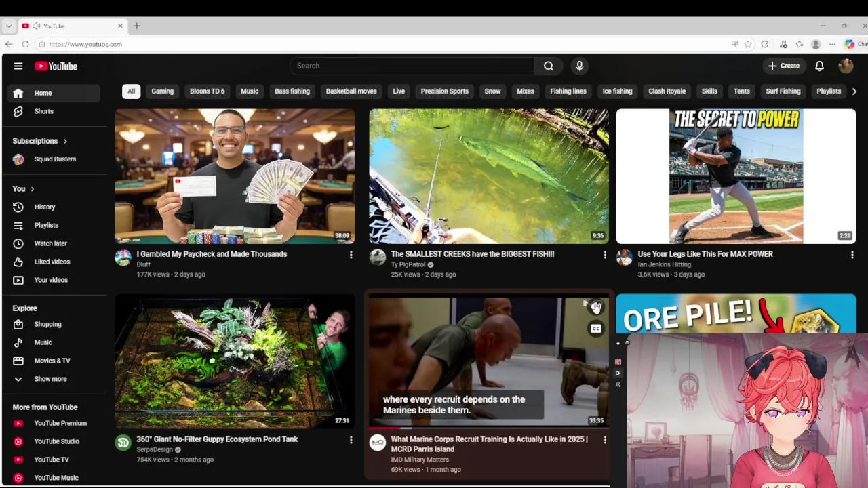Open the Ian Jenkins Hitting channel link
The width and height of the screenshot is (868, 488).
[x=665, y=265]
